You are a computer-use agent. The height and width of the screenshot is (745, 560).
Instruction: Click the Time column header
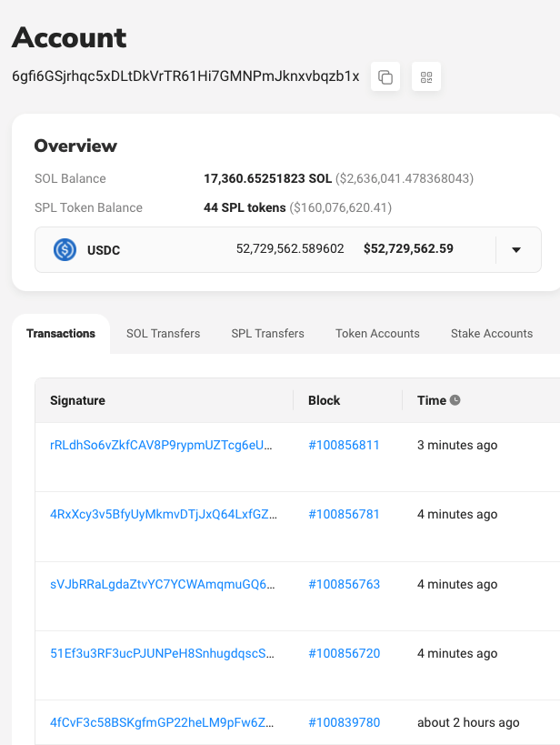pos(432,400)
